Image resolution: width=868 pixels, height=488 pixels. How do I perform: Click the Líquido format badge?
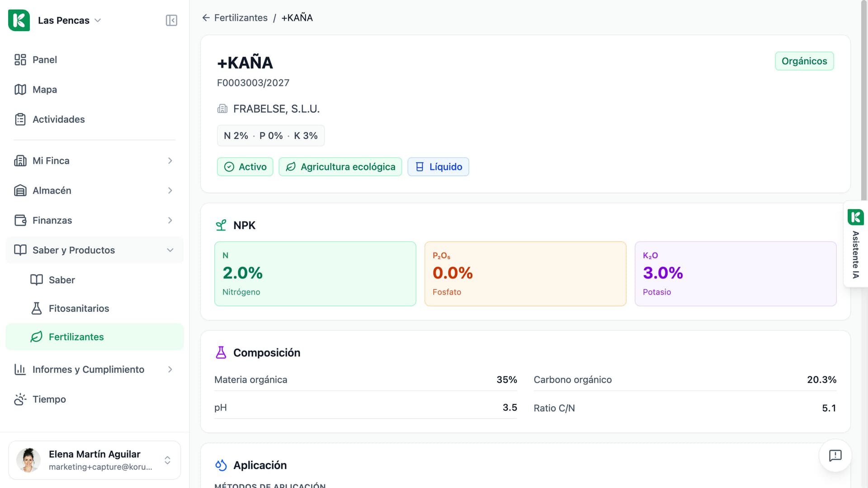tap(439, 167)
